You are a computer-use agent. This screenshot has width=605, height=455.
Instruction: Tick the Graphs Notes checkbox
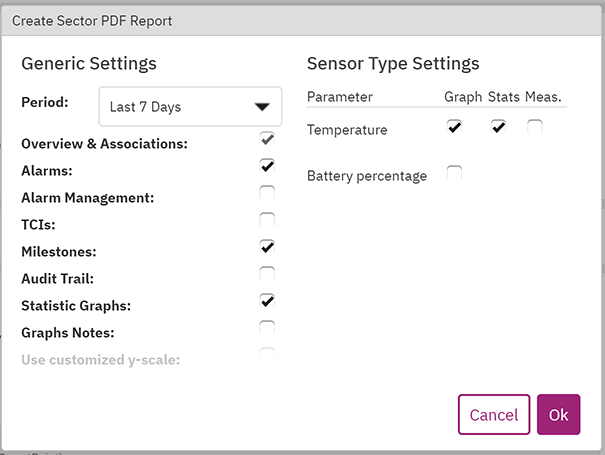point(267,328)
